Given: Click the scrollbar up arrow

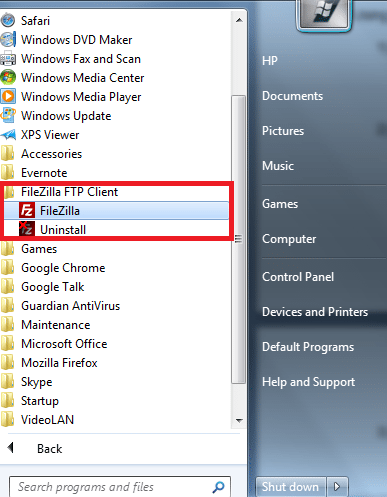Looking at the screenshot, I should click(239, 20).
